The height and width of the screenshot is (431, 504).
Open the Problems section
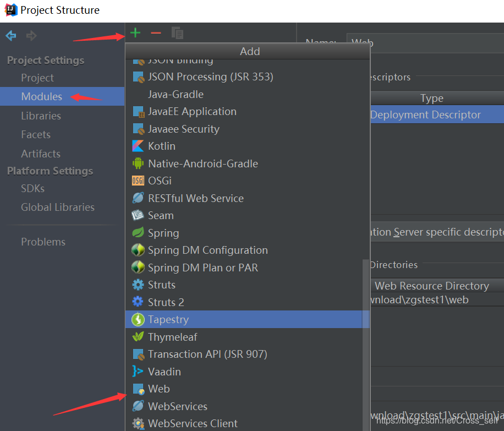pos(43,242)
